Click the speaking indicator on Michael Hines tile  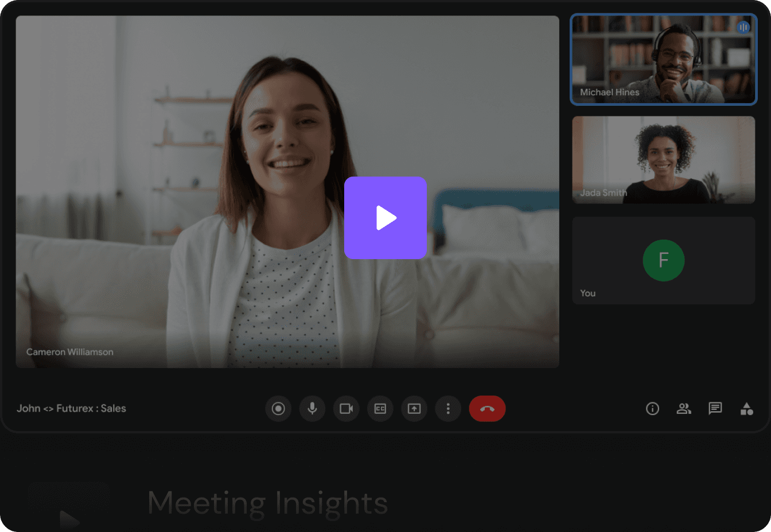pos(743,27)
